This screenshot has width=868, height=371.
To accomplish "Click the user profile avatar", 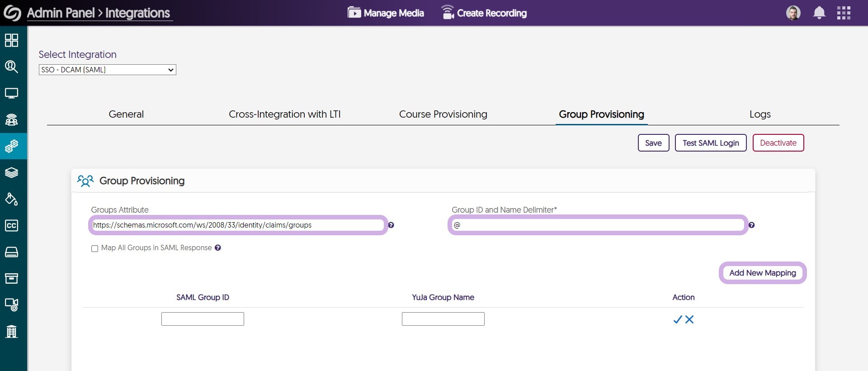I will [793, 13].
